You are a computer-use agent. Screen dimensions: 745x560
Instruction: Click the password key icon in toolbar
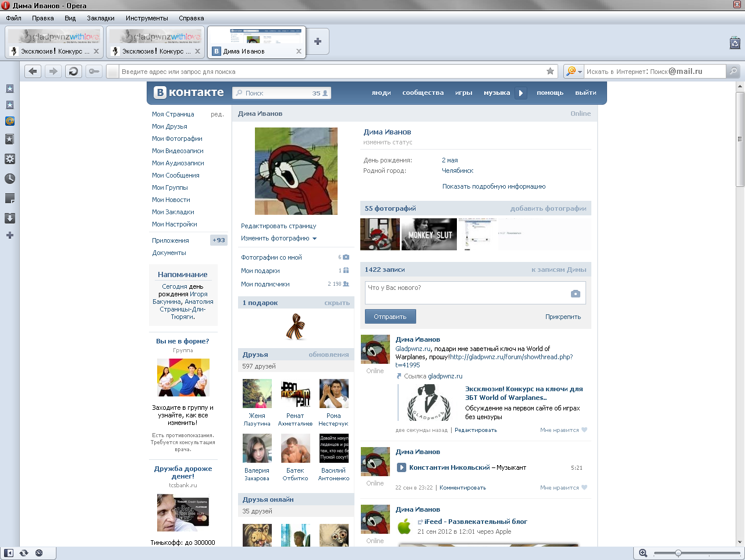click(94, 71)
